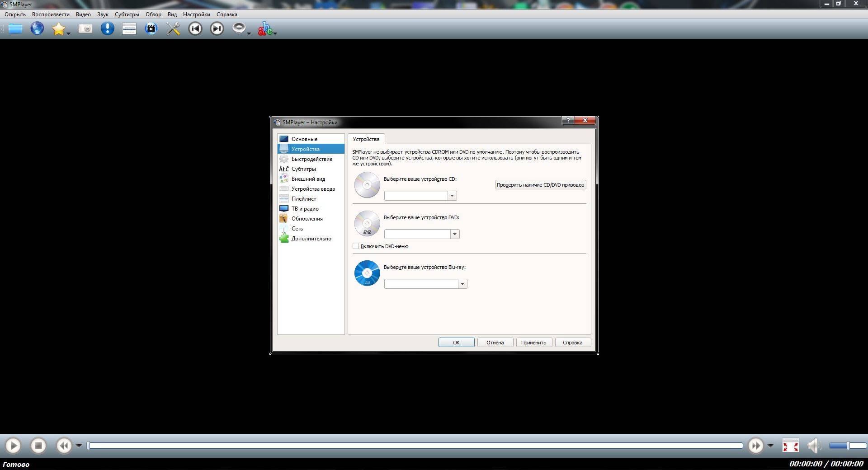
Task: Select ТВ и радио in settings sidebar
Action: (311, 208)
